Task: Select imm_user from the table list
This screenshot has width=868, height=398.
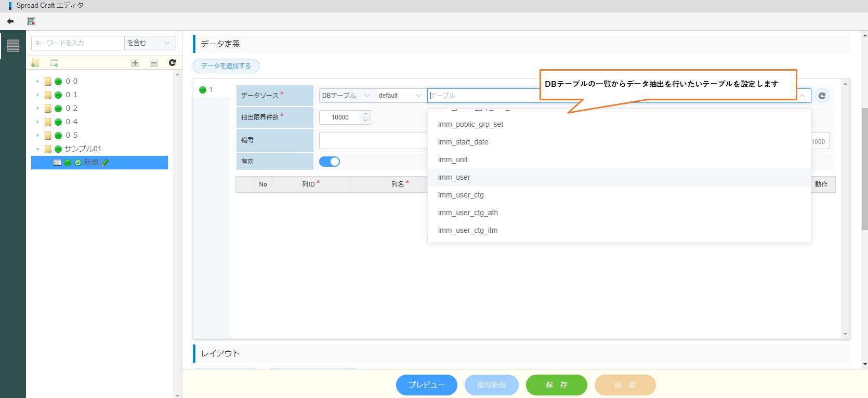Action: coord(454,177)
